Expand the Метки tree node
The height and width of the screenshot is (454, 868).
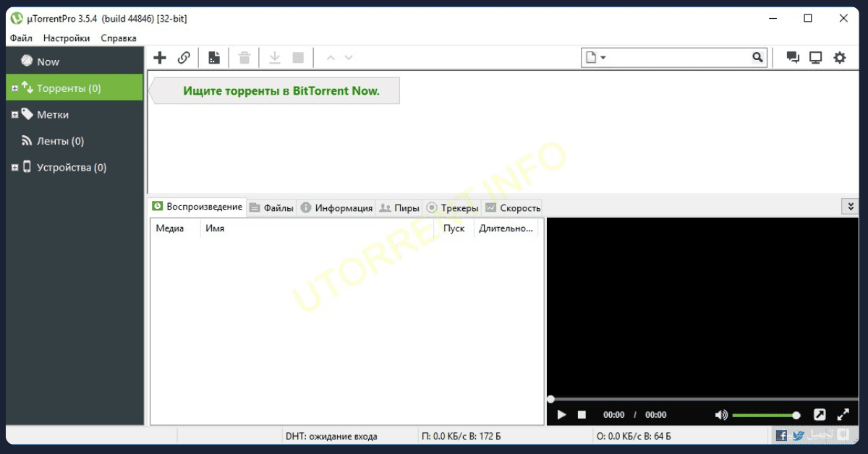(14, 114)
